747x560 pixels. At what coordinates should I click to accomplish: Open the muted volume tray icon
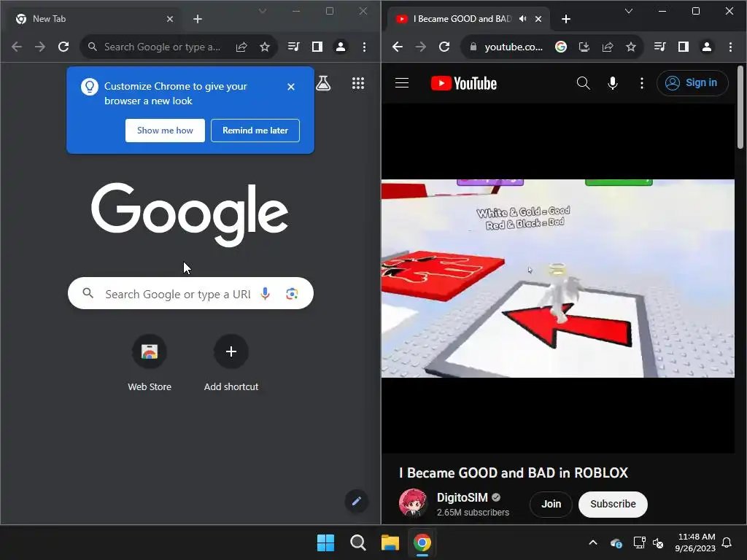(x=659, y=542)
